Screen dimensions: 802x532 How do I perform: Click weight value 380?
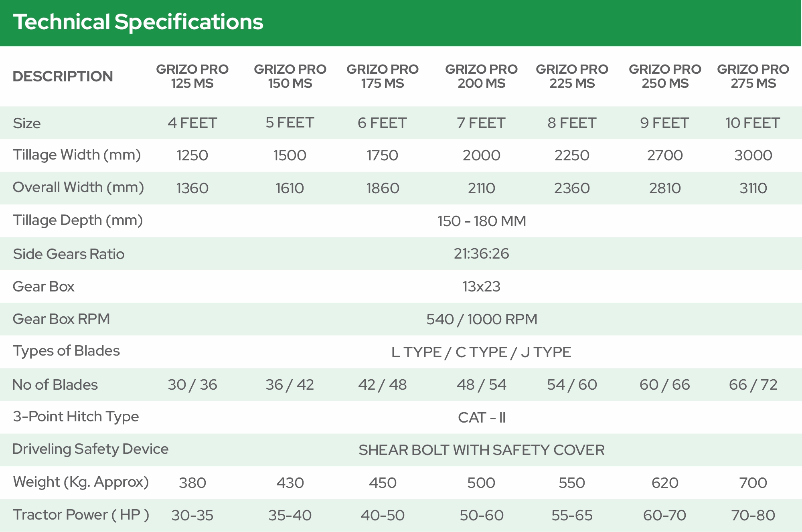(192, 483)
